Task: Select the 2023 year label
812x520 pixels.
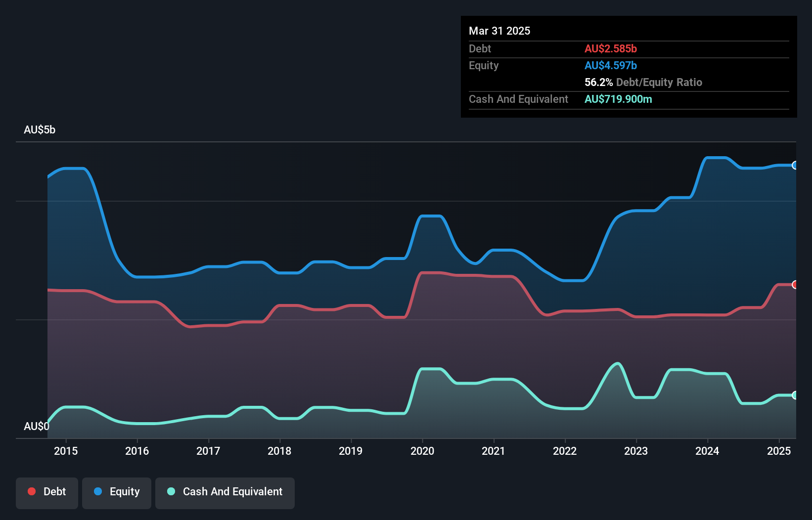Action: point(636,451)
